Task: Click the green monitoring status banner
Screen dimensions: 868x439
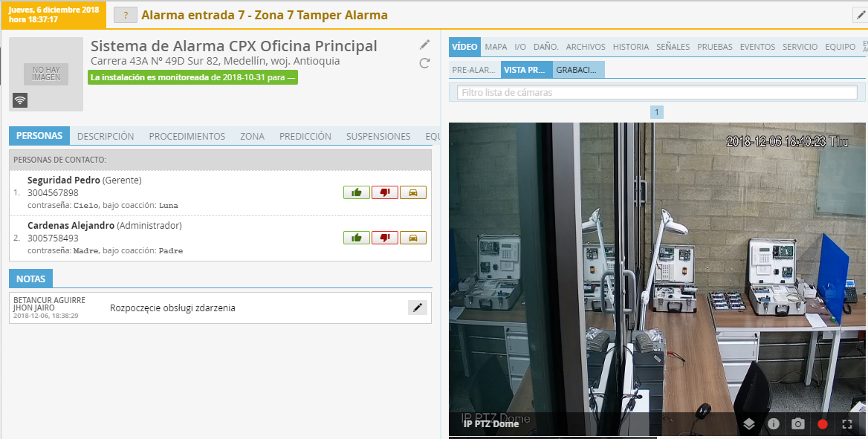Action: tap(192, 77)
